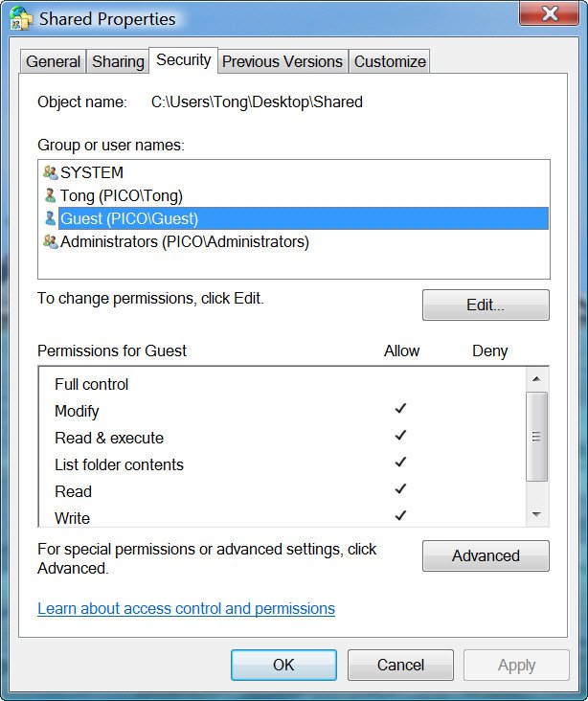The width and height of the screenshot is (588, 701).
Task: Open Learn about access control and permissions link
Action: tap(186, 609)
